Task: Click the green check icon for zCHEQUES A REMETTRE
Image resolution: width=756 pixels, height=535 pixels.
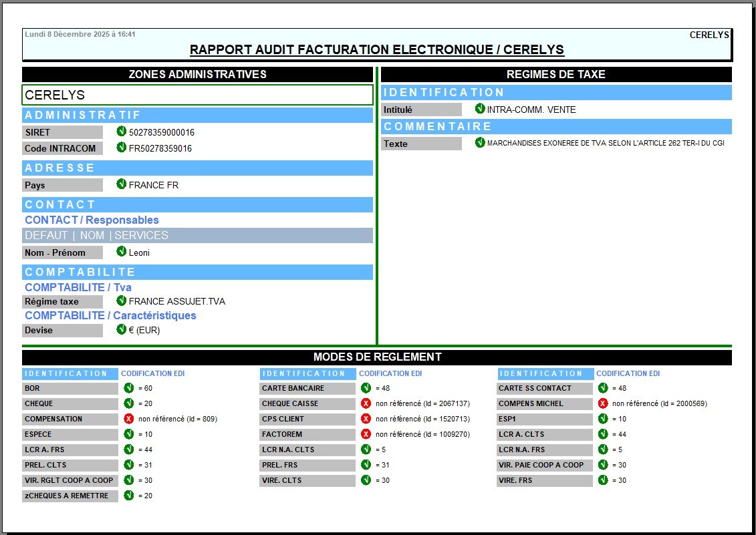Action: [128, 496]
